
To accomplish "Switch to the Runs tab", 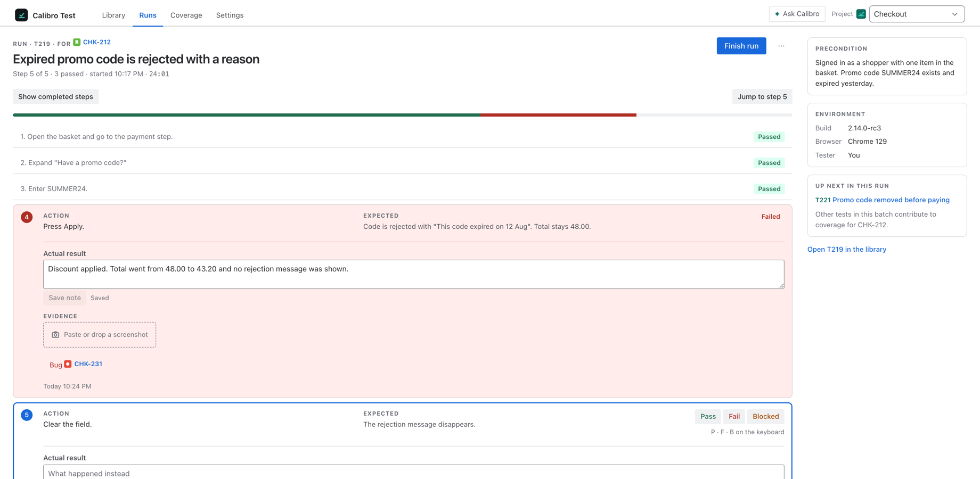I will (148, 15).
